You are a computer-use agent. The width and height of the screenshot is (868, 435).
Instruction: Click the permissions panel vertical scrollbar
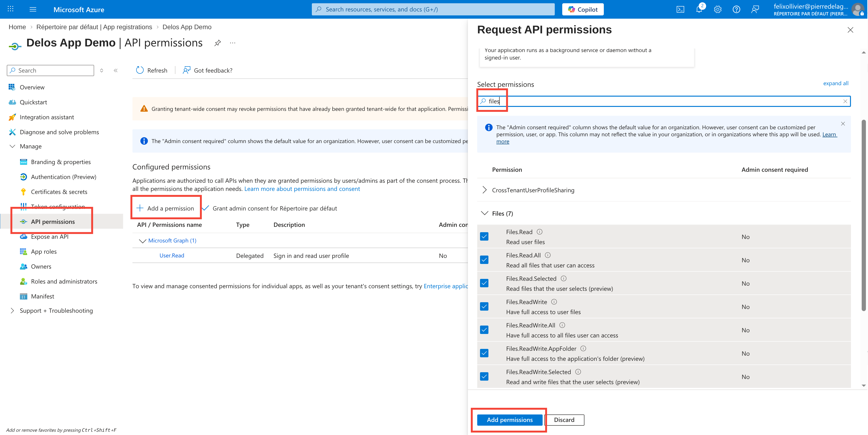tap(863, 215)
